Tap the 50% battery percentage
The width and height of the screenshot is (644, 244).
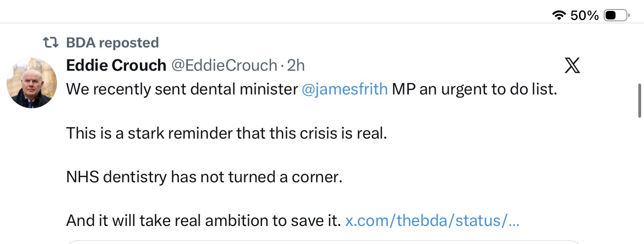(x=585, y=16)
